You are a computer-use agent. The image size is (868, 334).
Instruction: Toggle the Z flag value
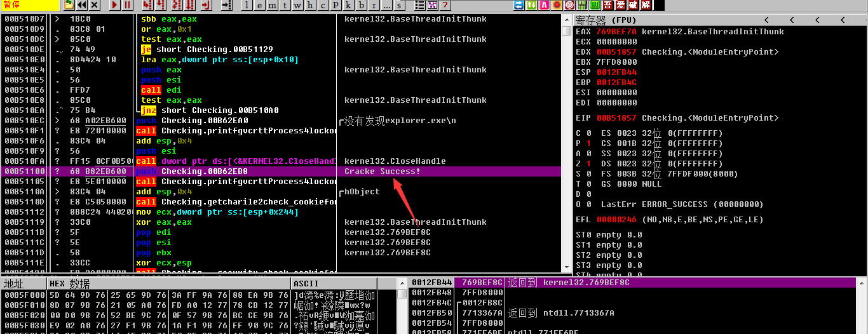click(x=588, y=164)
